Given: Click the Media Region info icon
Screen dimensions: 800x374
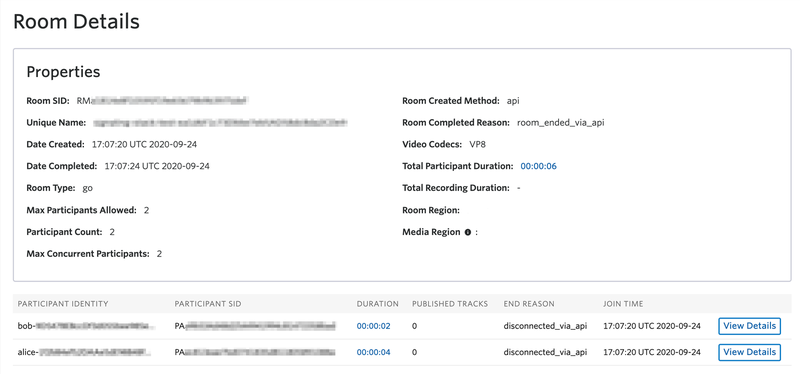Looking at the screenshot, I should click(467, 232).
